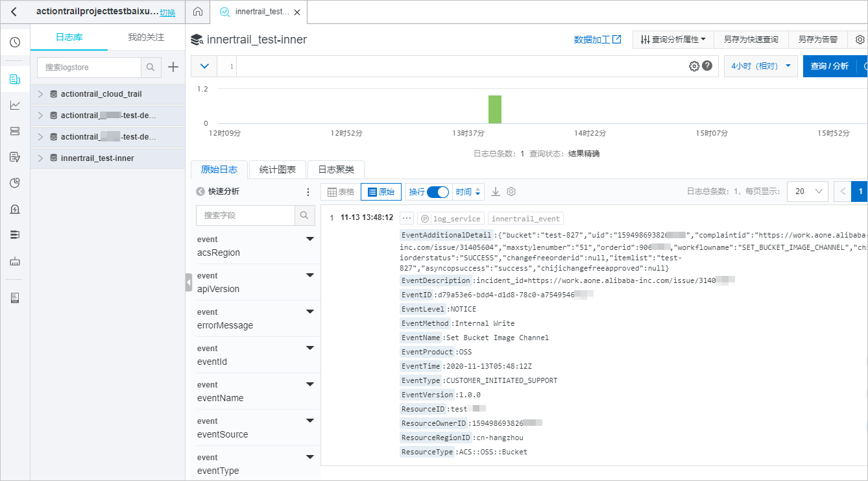Image resolution: width=868 pixels, height=481 pixels.
Task: Expand the innertrail_test-inner logstore in tree
Action: point(40,158)
